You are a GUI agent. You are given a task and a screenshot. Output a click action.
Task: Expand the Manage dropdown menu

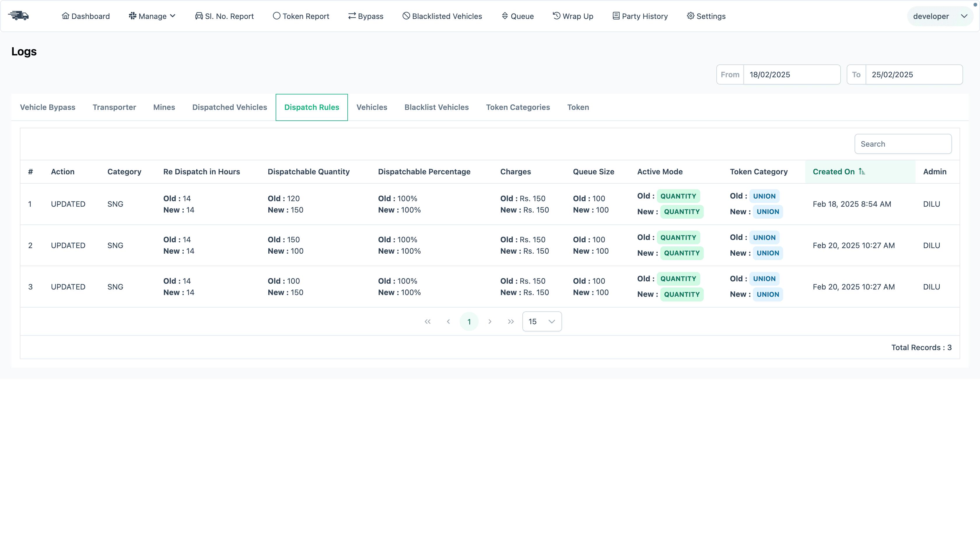pyautogui.click(x=152, y=16)
